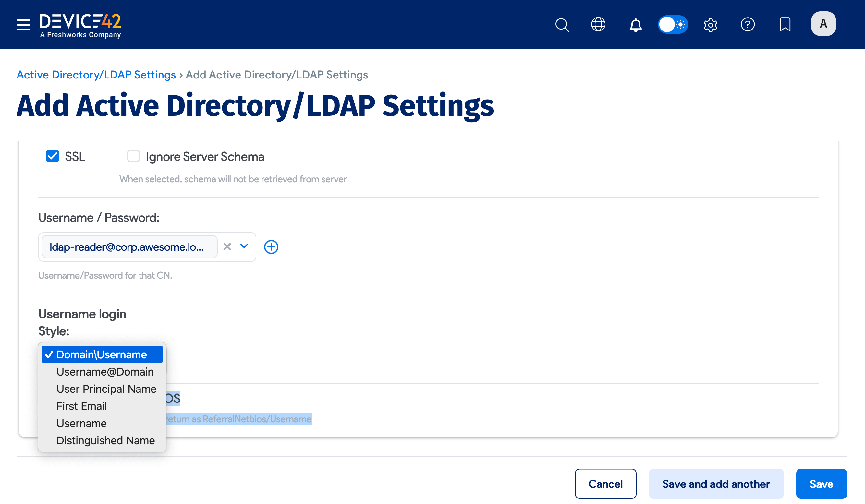Click inside the username input field

pos(130,247)
